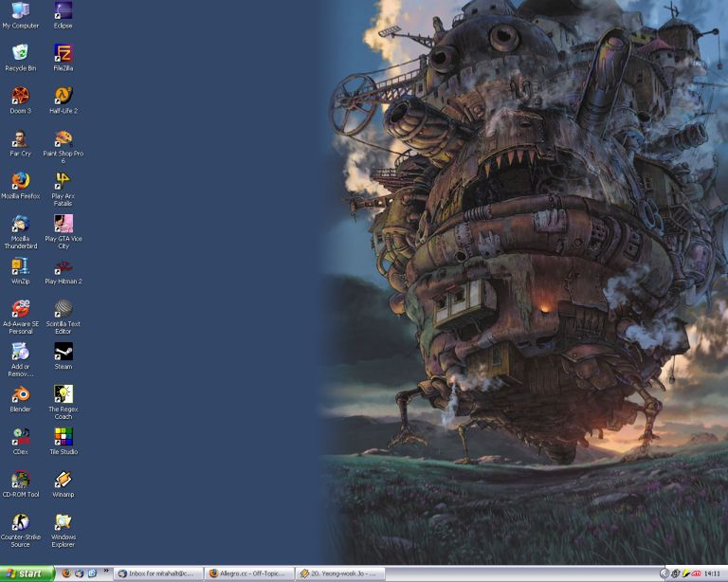The image size is (728, 582).
Task: Expand the Quick Launch overflow chevron
Action: 106,572
